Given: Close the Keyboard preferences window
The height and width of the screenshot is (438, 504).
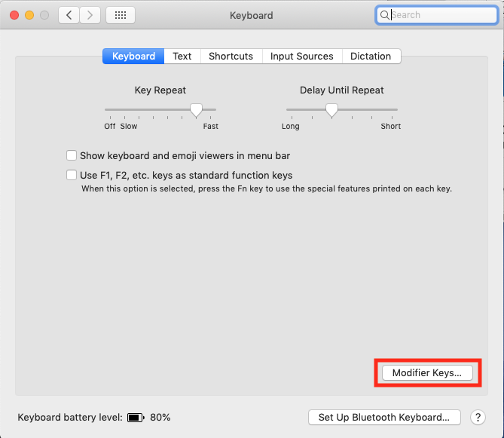Looking at the screenshot, I should 15,15.
